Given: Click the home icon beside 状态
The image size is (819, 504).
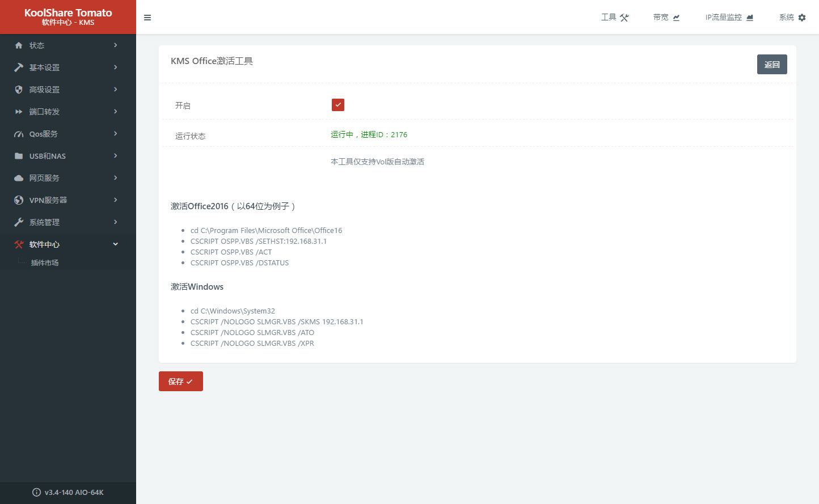Looking at the screenshot, I should coord(19,45).
